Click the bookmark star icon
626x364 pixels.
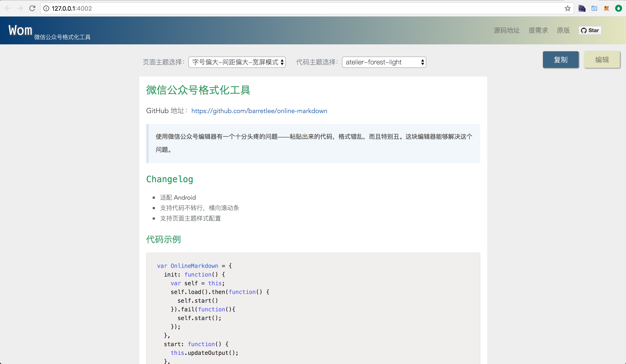pyautogui.click(x=567, y=8)
